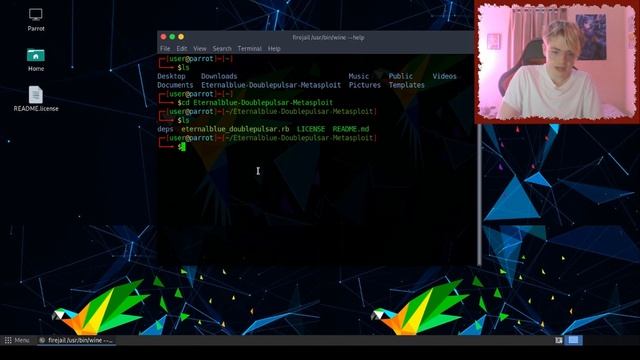The height and width of the screenshot is (360, 640).
Task: Open the File menu in terminal
Action: 165,49
